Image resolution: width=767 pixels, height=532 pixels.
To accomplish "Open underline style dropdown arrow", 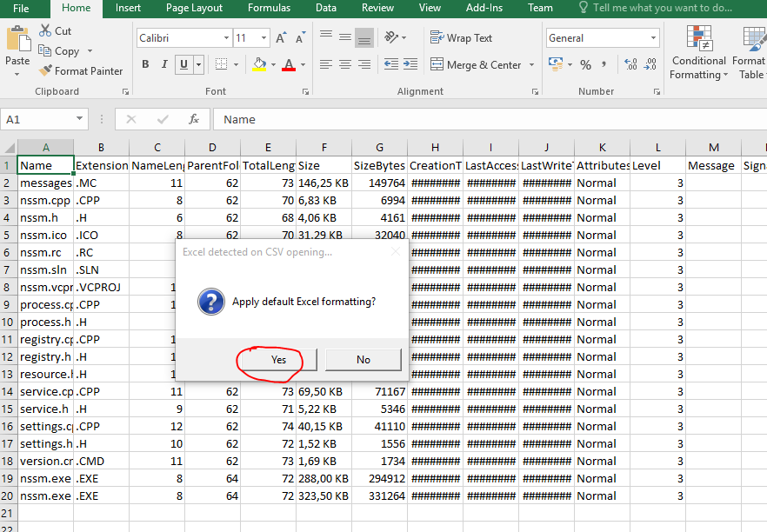I will click(198, 64).
